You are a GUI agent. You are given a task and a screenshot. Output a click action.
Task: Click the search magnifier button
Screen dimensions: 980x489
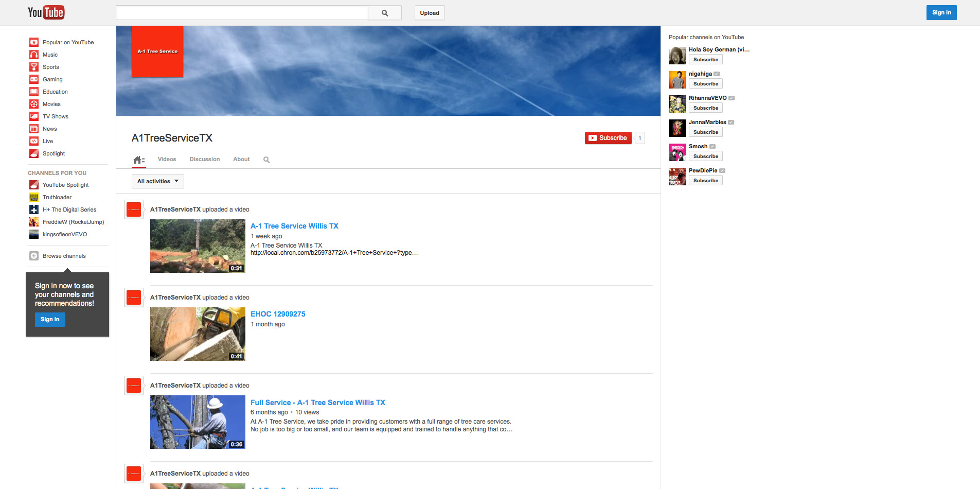point(384,13)
